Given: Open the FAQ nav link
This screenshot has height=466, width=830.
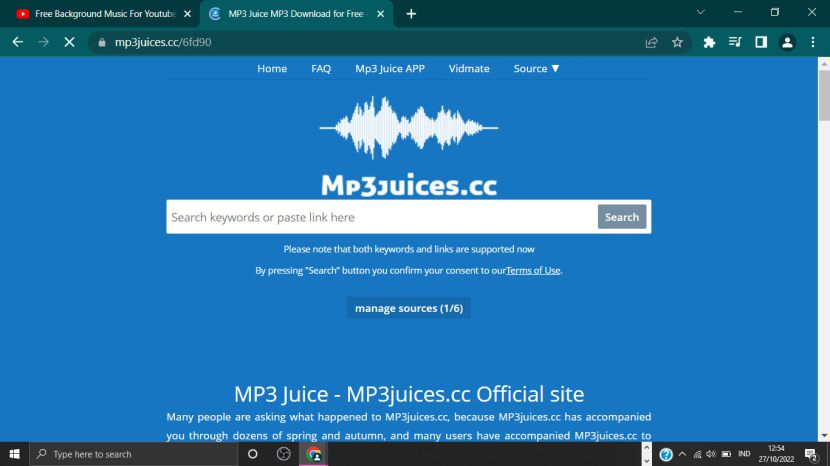Looking at the screenshot, I should pos(321,68).
